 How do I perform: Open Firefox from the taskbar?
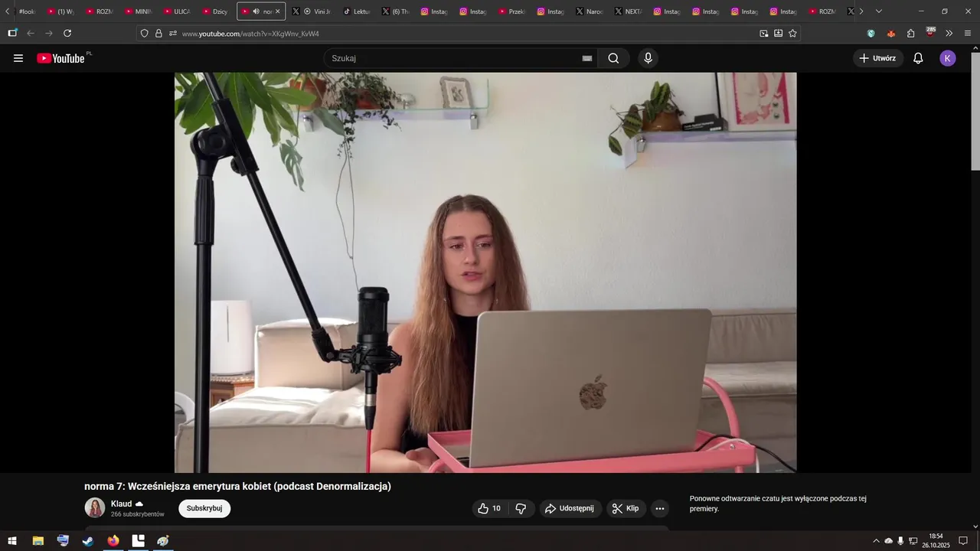(x=113, y=541)
